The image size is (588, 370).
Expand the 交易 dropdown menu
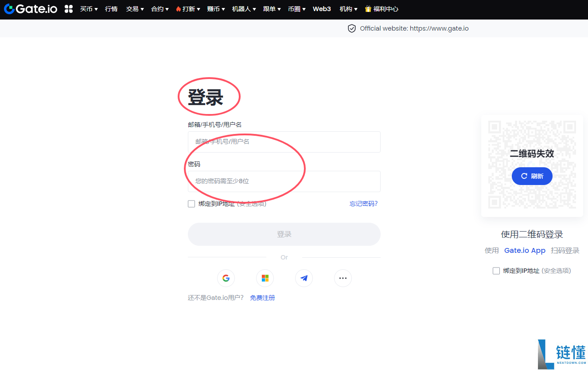coord(135,9)
